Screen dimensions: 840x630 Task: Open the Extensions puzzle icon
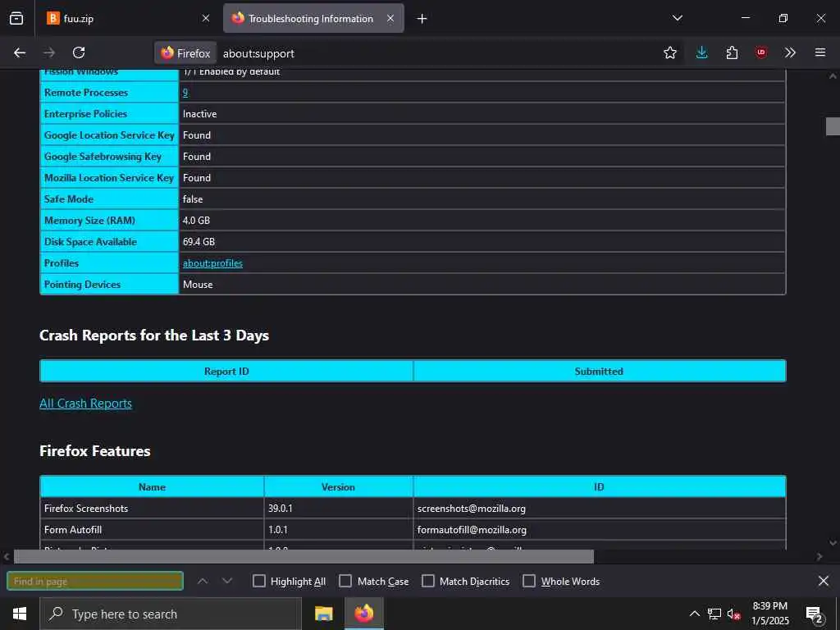732,52
